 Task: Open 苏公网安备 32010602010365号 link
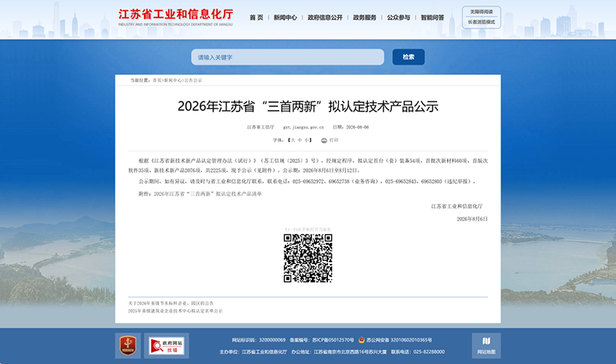[399, 340]
